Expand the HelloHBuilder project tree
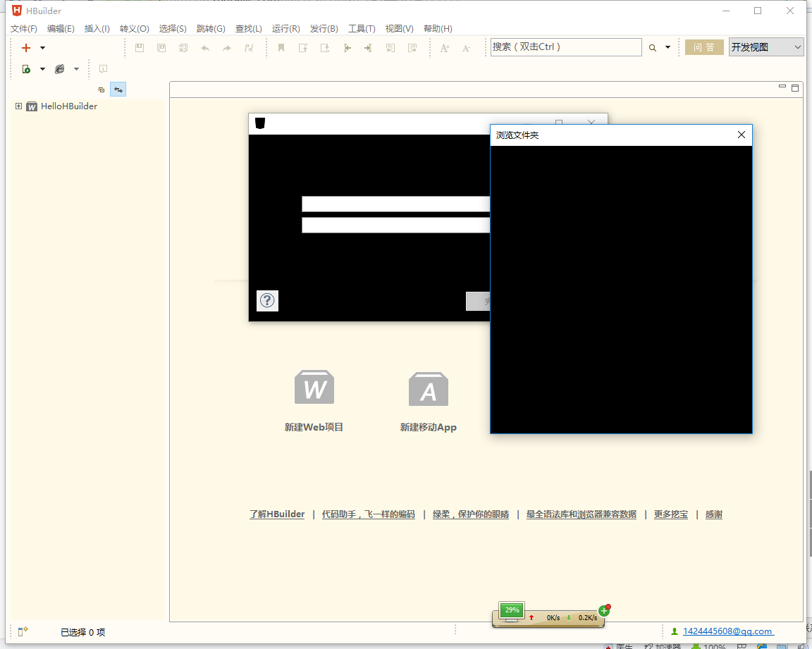 coord(19,106)
